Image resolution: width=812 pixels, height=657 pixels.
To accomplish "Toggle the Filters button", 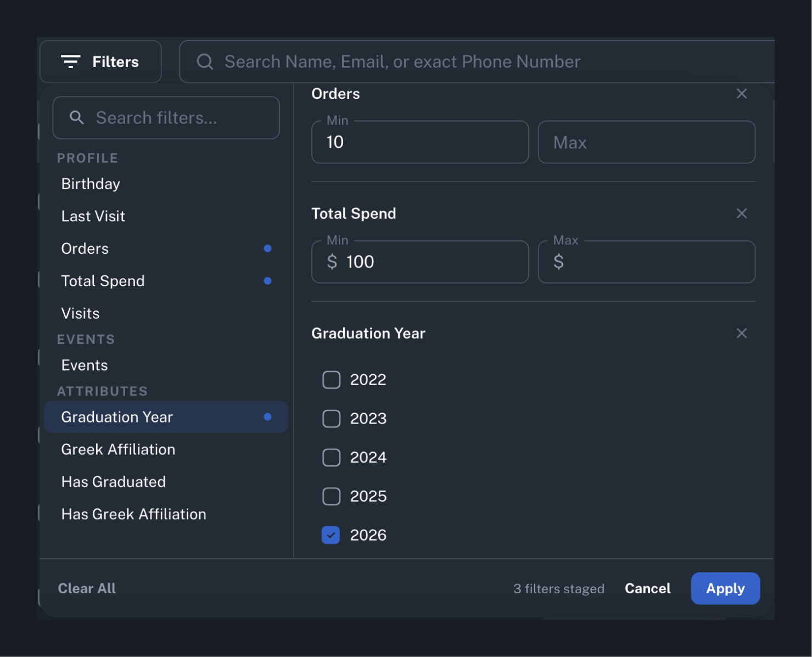I will [100, 62].
